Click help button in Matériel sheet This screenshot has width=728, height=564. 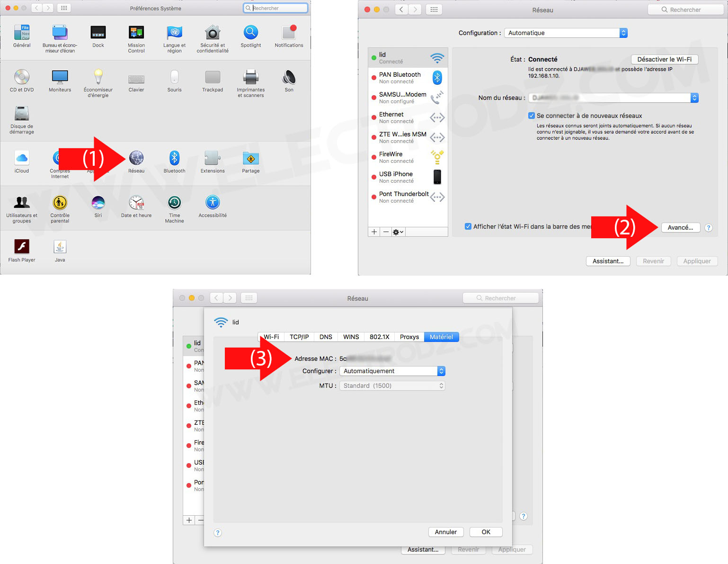tap(218, 533)
